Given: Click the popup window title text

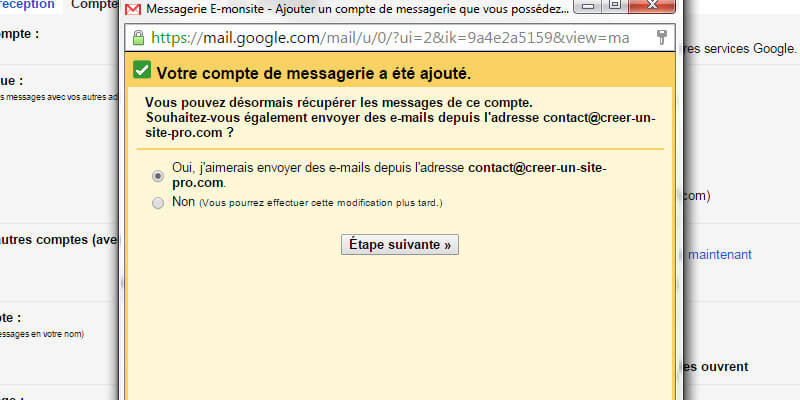Looking at the screenshot, I should pyautogui.click(x=358, y=9).
